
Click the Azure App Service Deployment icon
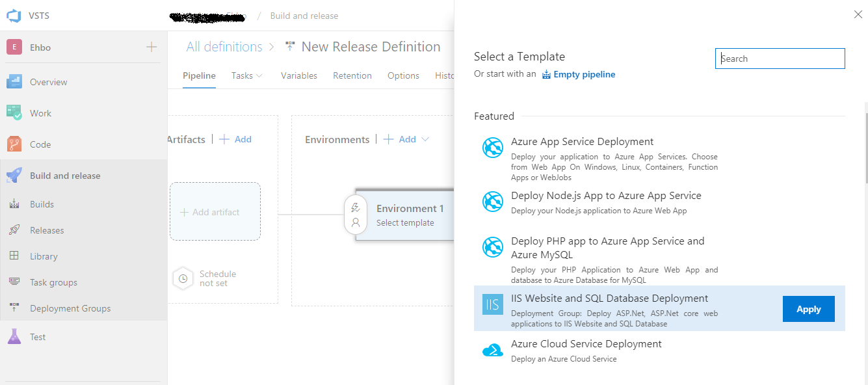coord(493,148)
